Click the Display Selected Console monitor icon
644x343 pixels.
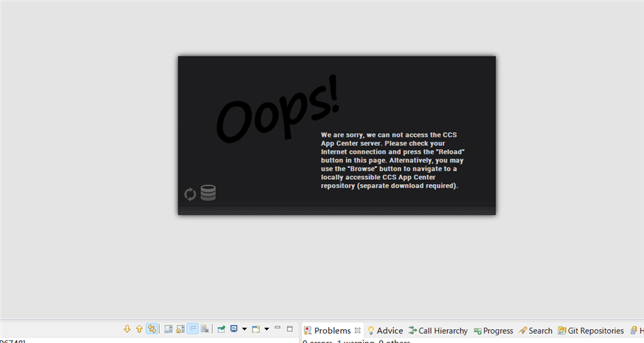[234, 328]
